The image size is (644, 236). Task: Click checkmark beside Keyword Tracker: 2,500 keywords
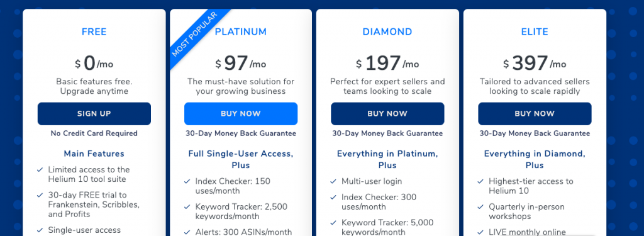tap(187, 206)
